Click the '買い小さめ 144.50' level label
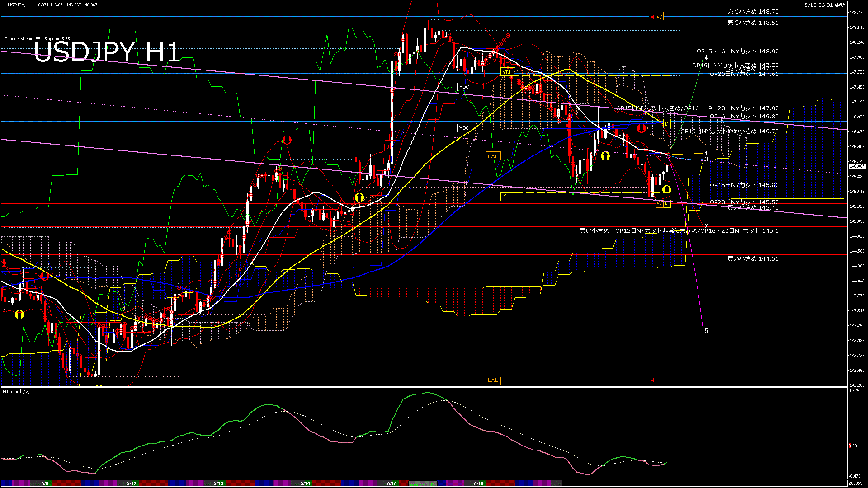 click(753, 259)
